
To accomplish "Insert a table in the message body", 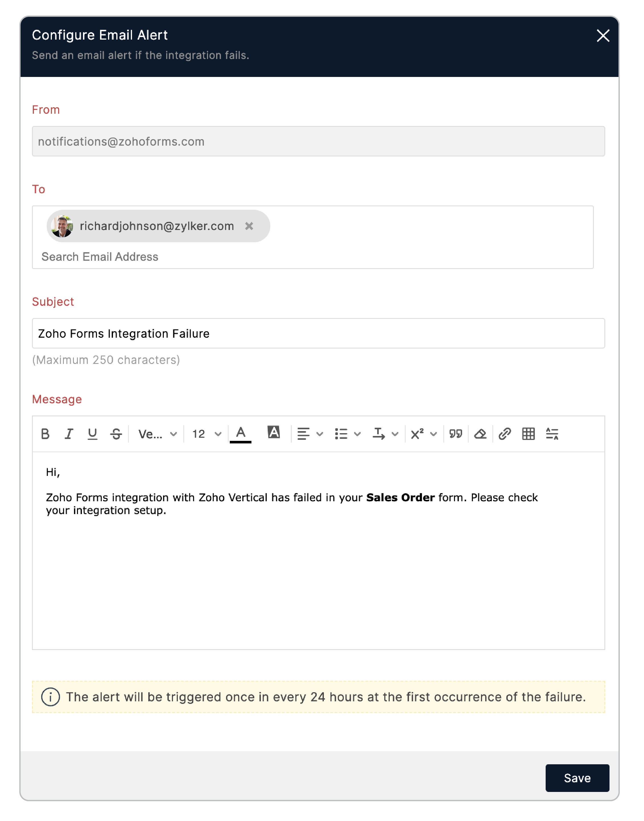I will coord(529,434).
